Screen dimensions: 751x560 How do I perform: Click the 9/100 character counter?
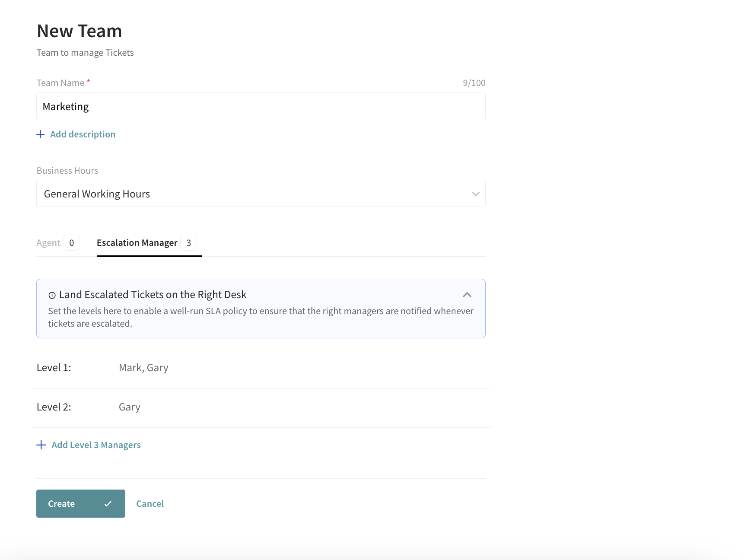pos(474,83)
